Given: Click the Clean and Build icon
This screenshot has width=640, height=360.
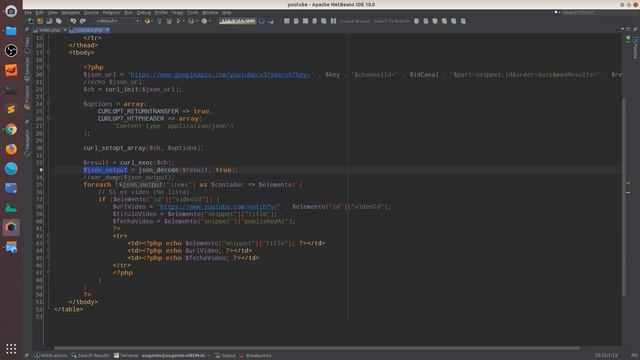Looking at the screenshot, I should coord(169,21).
